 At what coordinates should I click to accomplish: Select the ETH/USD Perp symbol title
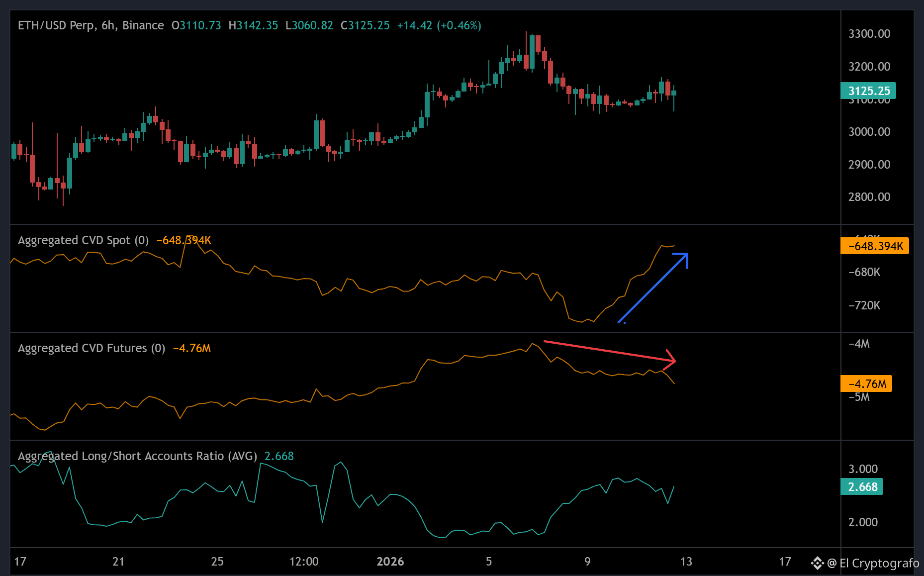click(91, 25)
